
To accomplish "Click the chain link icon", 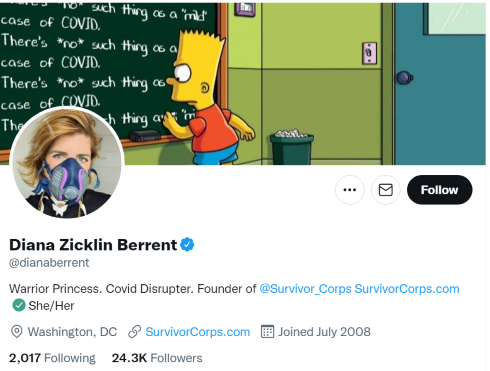I will coord(134,332).
